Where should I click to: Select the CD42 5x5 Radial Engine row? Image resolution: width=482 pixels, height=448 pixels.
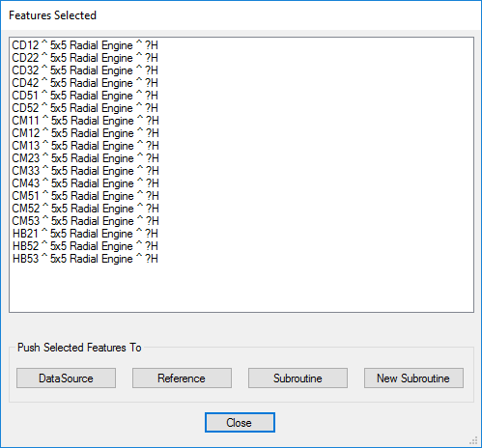[85, 83]
